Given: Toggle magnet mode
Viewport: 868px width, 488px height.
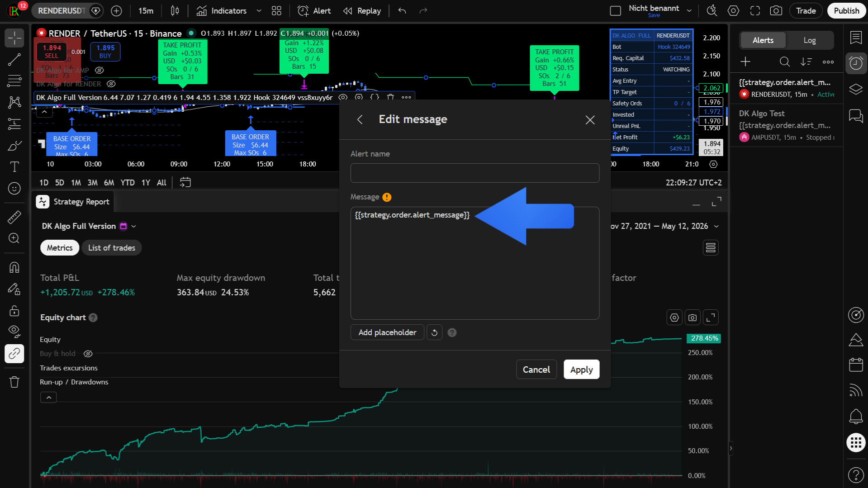Looking at the screenshot, I should (x=14, y=267).
